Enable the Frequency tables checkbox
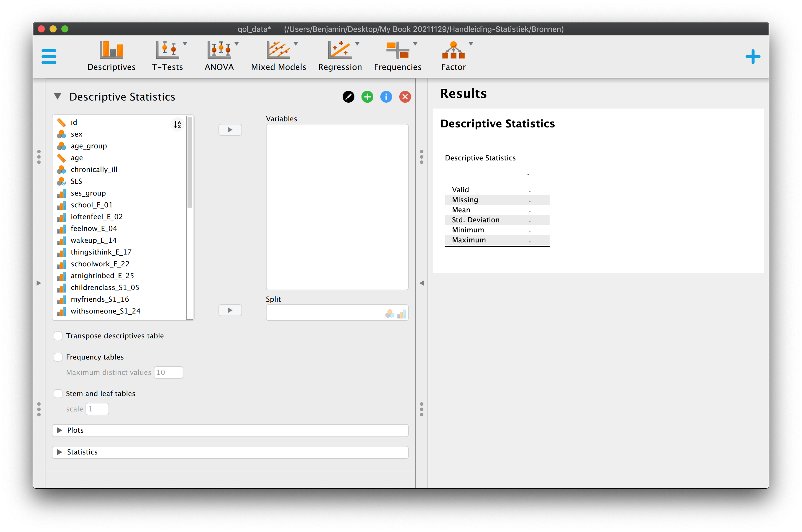 coord(58,357)
